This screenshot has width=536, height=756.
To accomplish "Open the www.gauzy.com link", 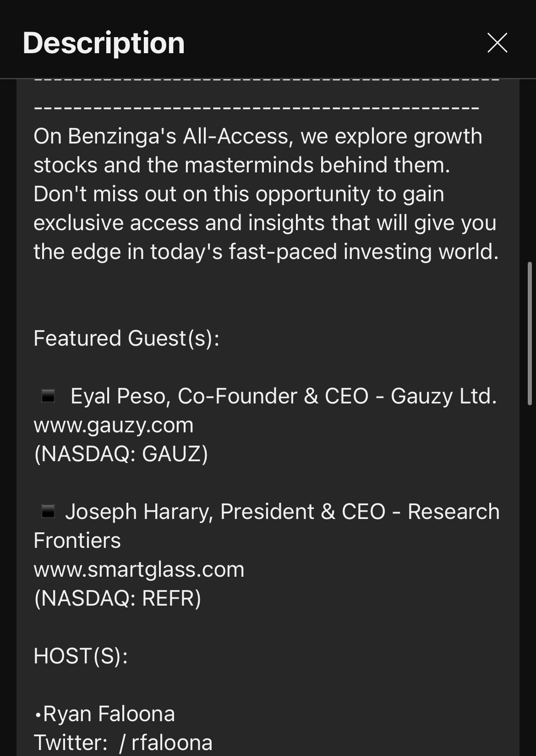I will pyautogui.click(x=114, y=425).
